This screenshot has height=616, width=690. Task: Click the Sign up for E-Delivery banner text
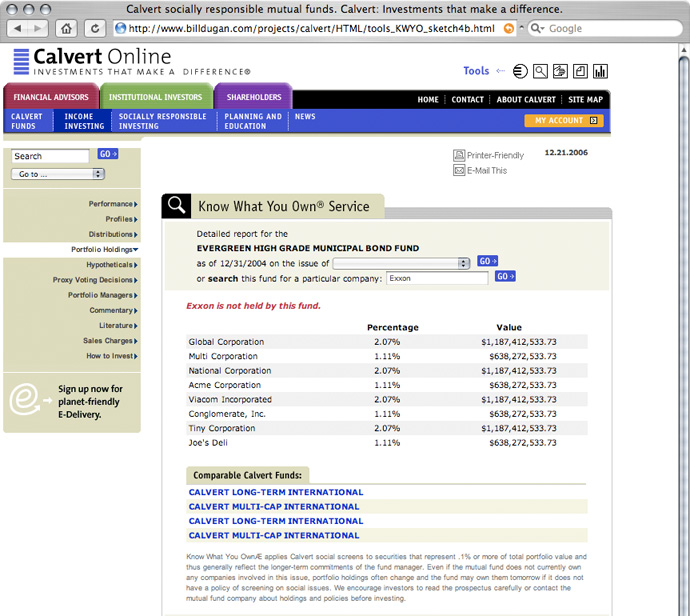click(90, 402)
